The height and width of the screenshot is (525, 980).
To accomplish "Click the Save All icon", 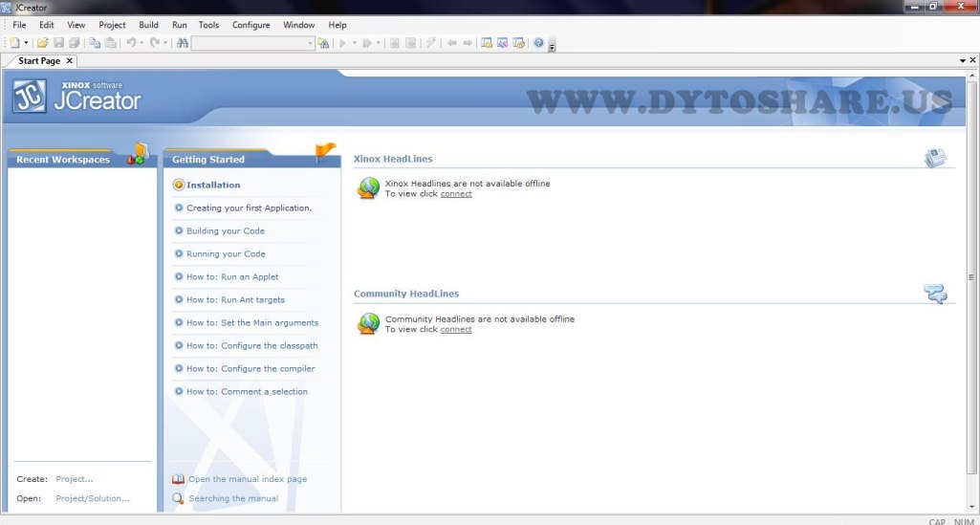I will (x=75, y=43).
